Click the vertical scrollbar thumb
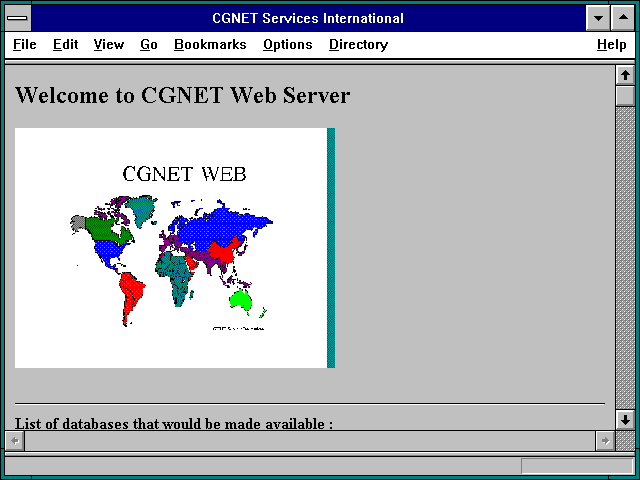 click(625, 96)
